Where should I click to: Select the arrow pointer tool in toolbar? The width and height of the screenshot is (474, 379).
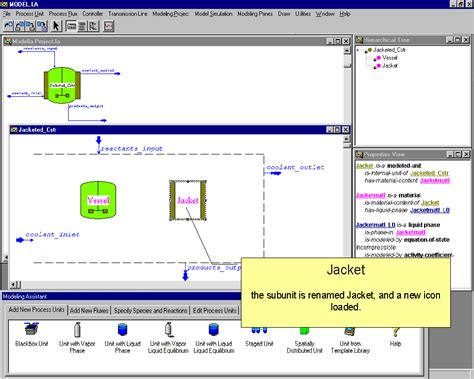(56, 26)
